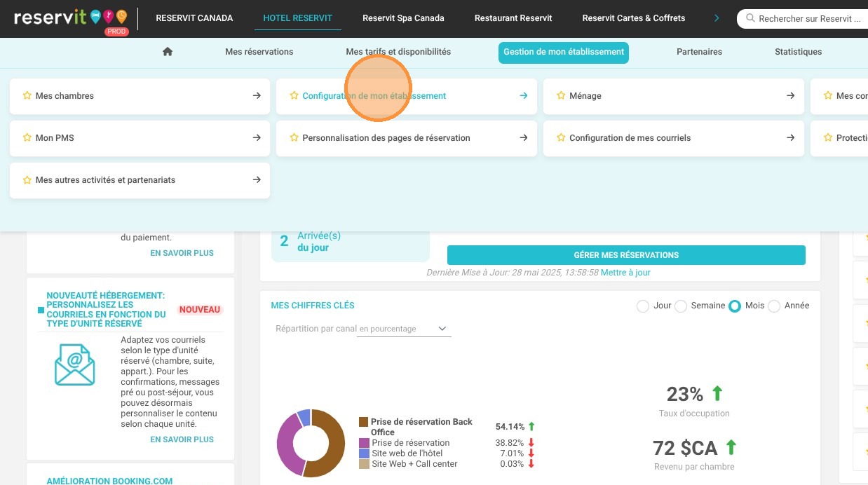Open Reservit Cartes & Coffrets tab
This screenshot has height=485, width=868.
click(634, 18)
